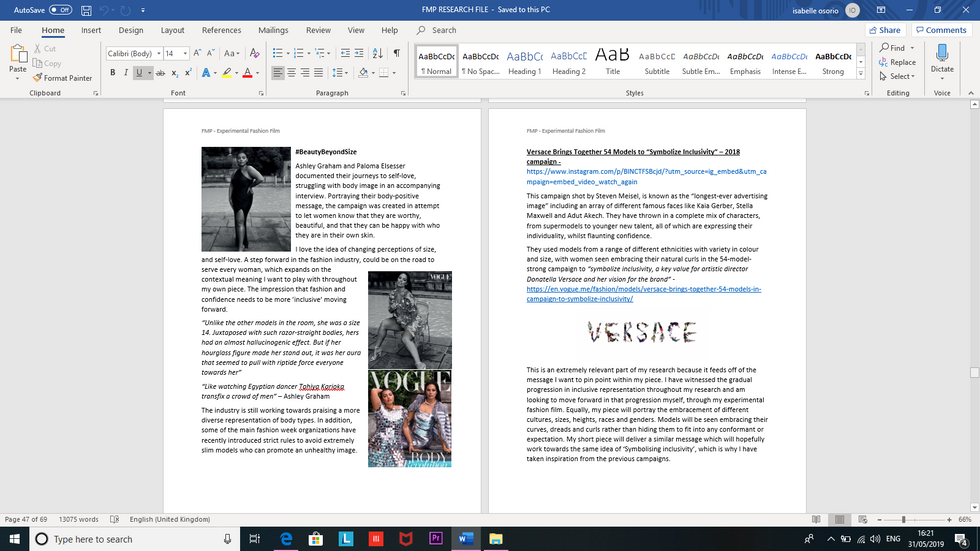Screen dimensions: 980x551
Task: Click in the Search tell-me box
Action: pyautogui.click(x=444, y=30)
